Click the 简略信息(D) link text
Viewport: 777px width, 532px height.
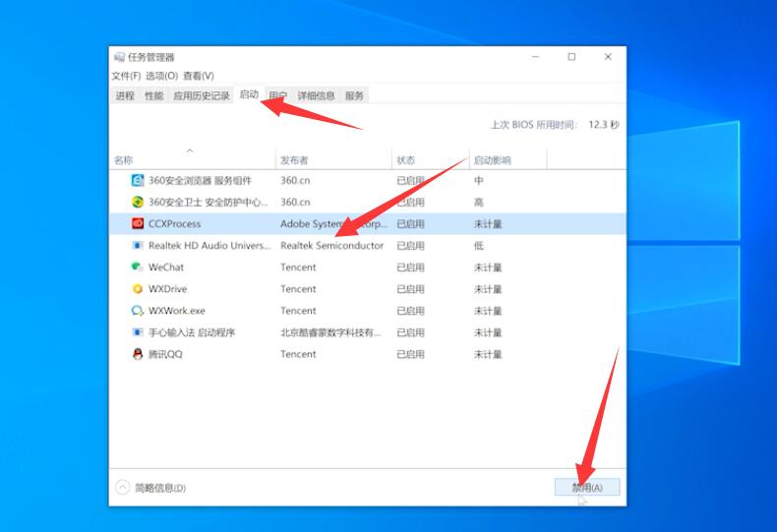tap(160, 488)
